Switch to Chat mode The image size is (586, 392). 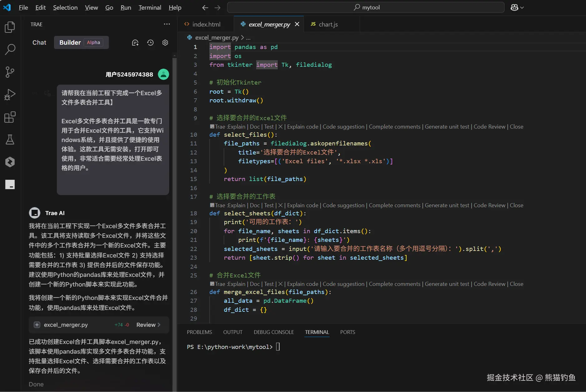tap(39, 42)
